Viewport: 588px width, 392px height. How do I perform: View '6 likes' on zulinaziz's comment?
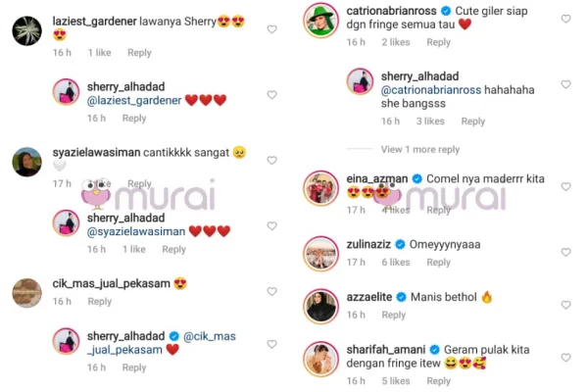396,263
